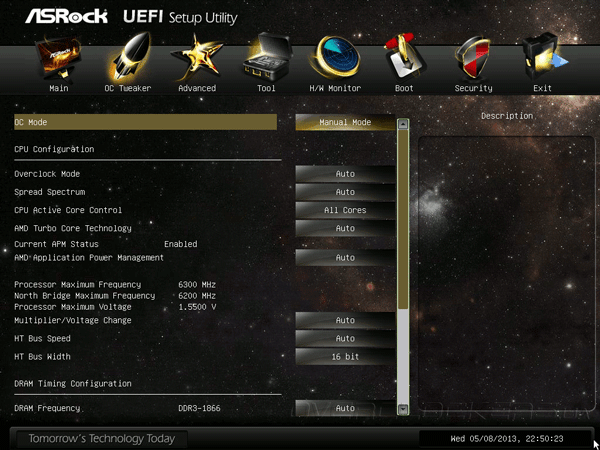Click the 6300 MHz processor frequency value
Image resolution: width=600 pixels, height=450 pixels.
pyautogui.click(x=197, y=285)
